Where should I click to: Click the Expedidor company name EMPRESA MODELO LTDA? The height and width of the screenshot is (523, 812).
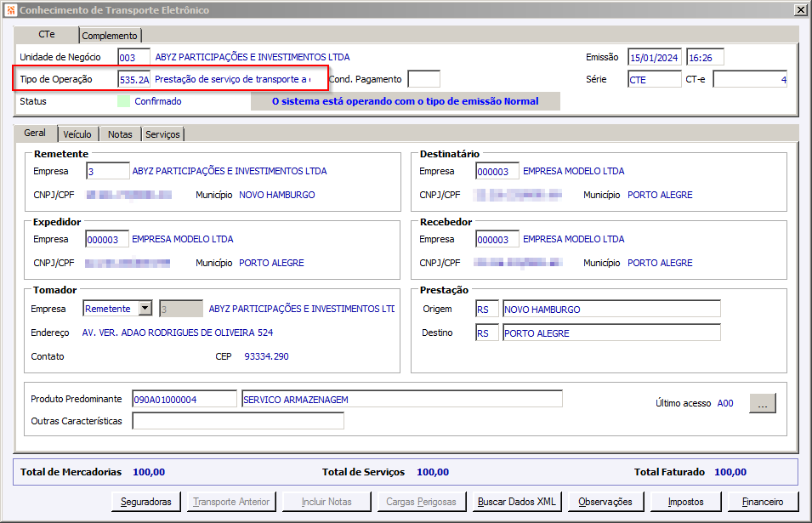point(183,239)
